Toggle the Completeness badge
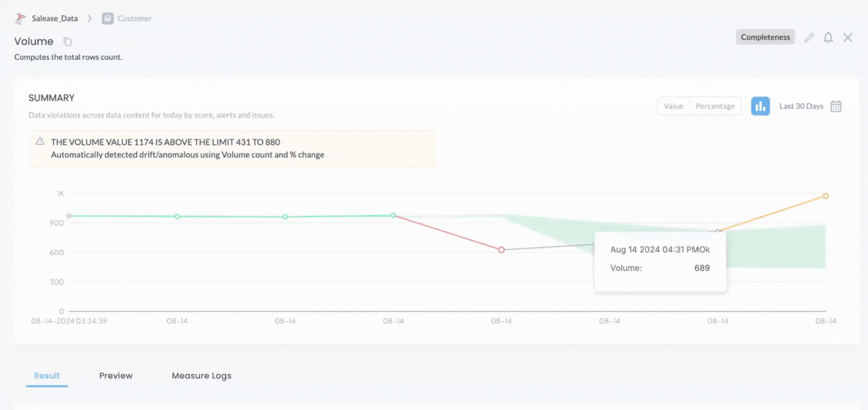The image size is (868, 410). (765, 37)
